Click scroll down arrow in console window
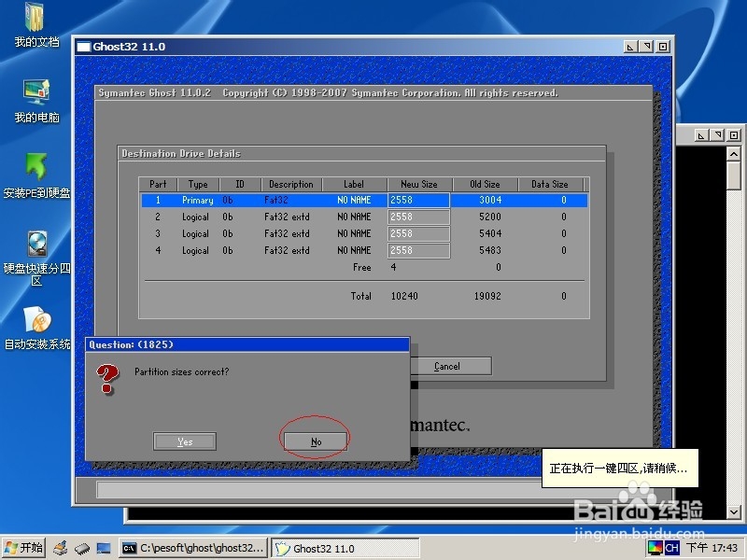The height and width of the screenshot is (560, 747). [x=734, y=511]
